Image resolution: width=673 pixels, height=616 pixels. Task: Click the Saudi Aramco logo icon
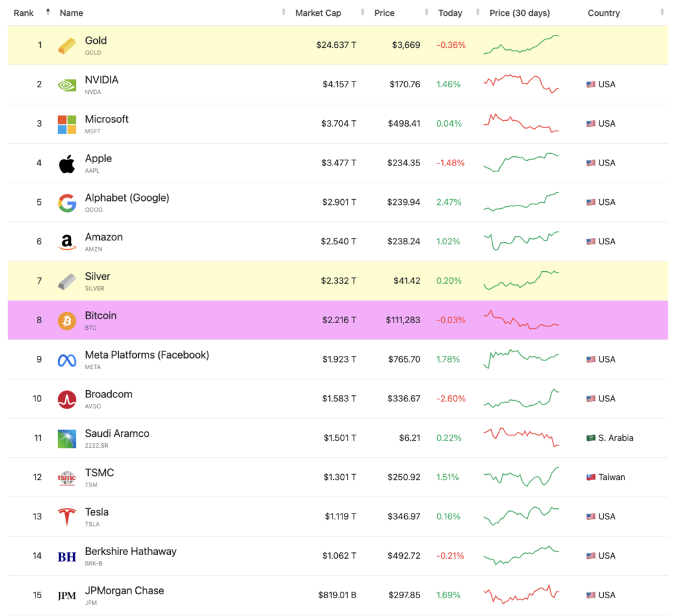click(x=67, y=439)
